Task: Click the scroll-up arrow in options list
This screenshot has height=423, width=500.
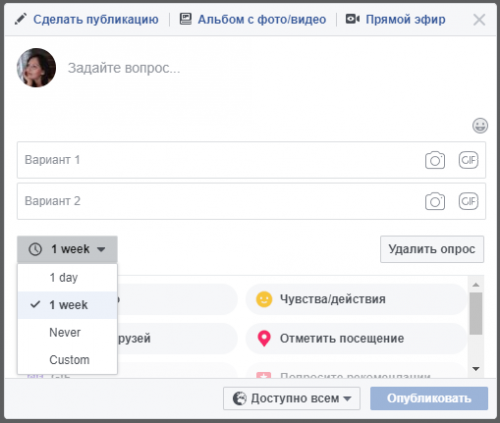Action: [476, 285]
